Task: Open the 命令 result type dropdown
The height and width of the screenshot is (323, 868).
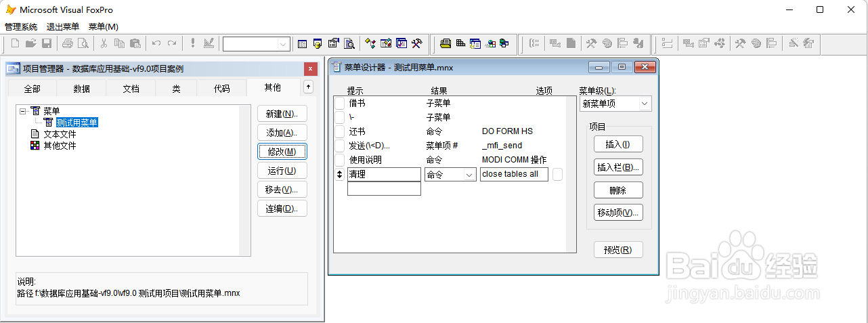Action: coord(469,175)
